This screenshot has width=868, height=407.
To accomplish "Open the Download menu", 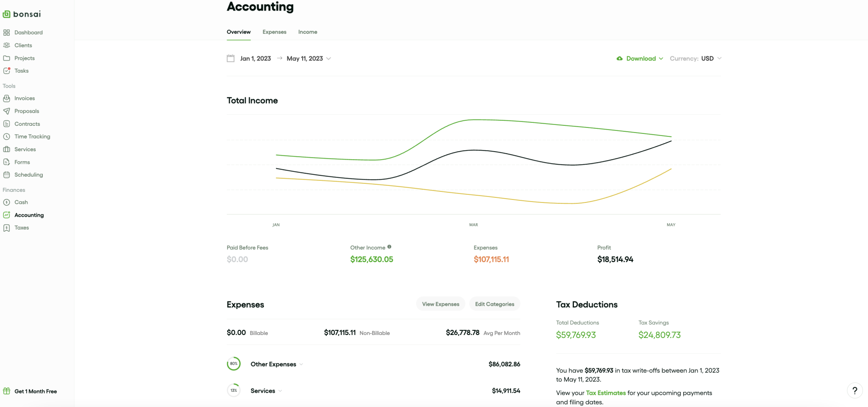I will [641, 58].
